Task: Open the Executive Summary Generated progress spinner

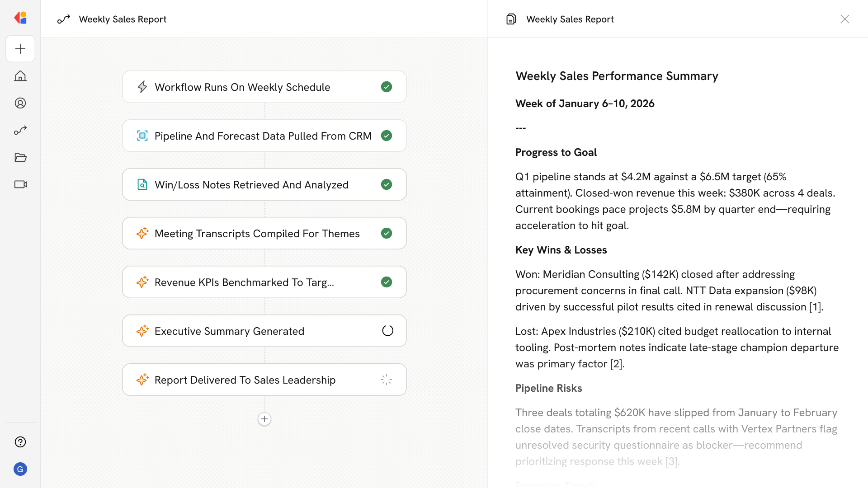Action: (x=387, y=330)
